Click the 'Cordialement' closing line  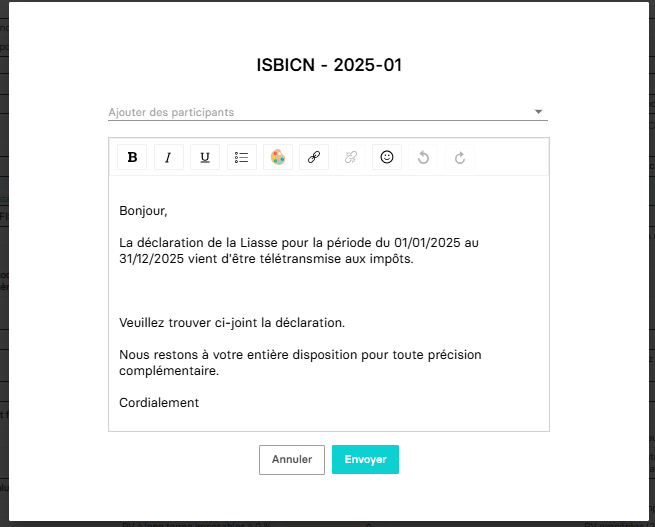click(159, 403)
